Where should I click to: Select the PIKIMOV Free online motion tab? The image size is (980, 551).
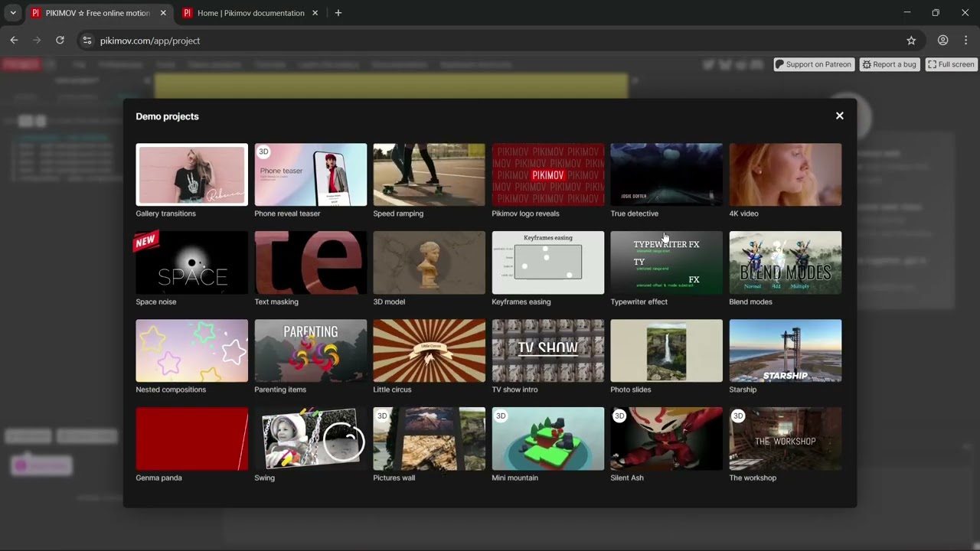point(99,13)
